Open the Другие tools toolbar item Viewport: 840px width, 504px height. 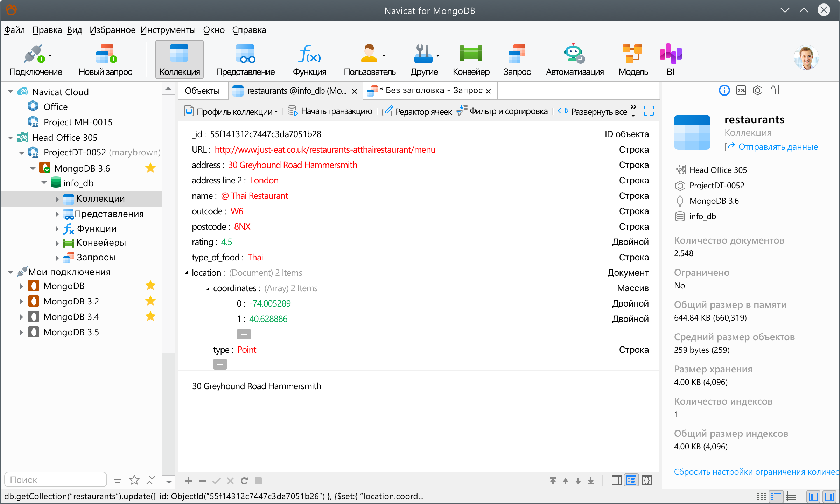pyautogui.click(x=424, y=60)
